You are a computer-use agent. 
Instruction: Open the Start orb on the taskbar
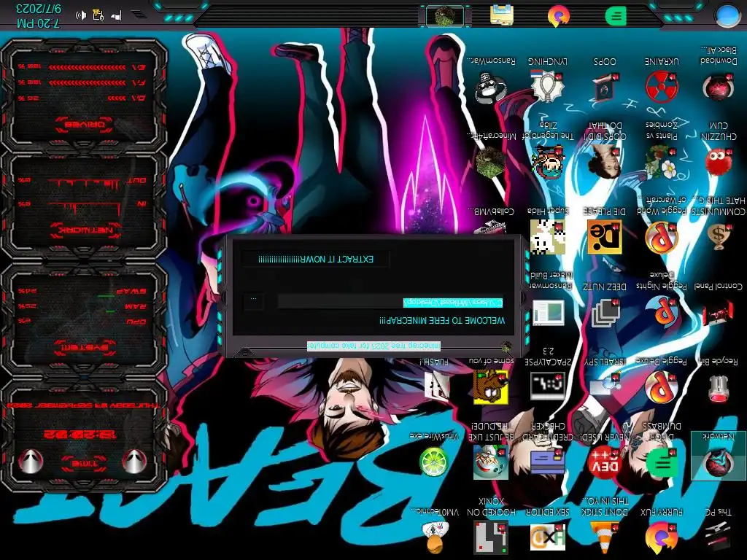click(727, 15)
